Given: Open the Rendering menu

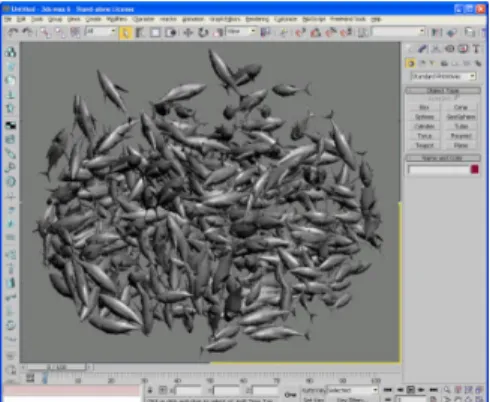Looking at the screenshot, I should [x=257, y=19].
